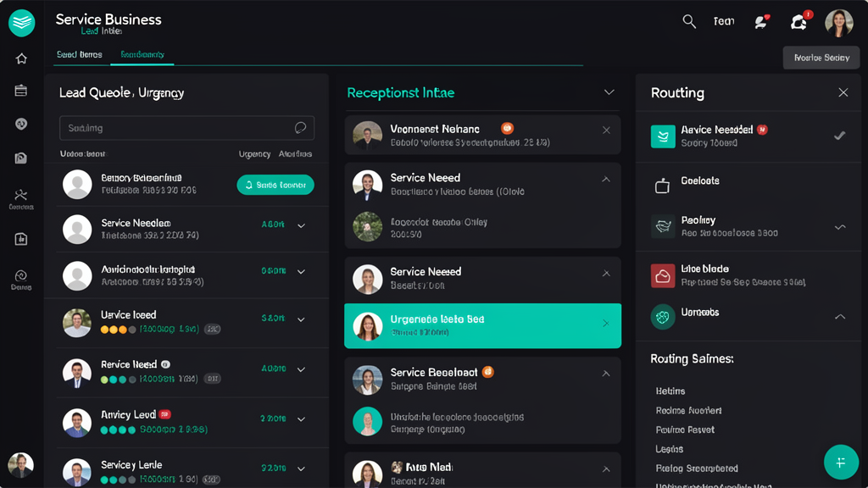Click the green 'Uomeats' circle icon

click(663, 317)
